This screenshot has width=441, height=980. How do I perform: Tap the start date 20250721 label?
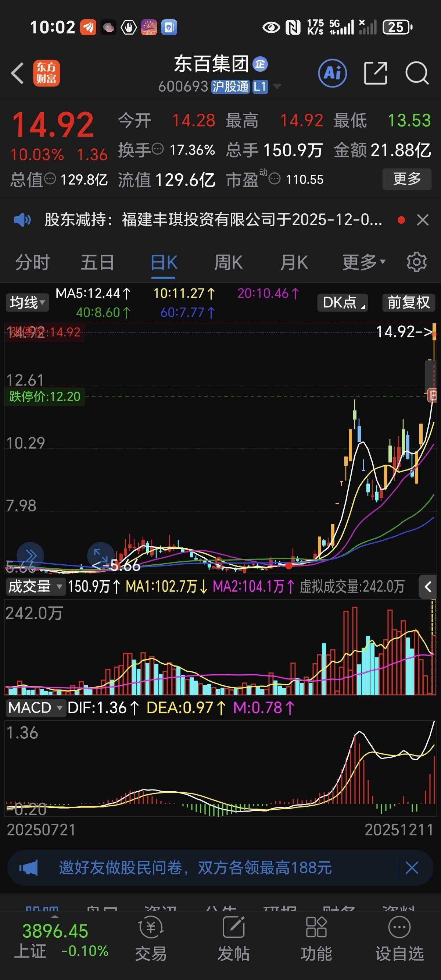[x=41, y=830]
